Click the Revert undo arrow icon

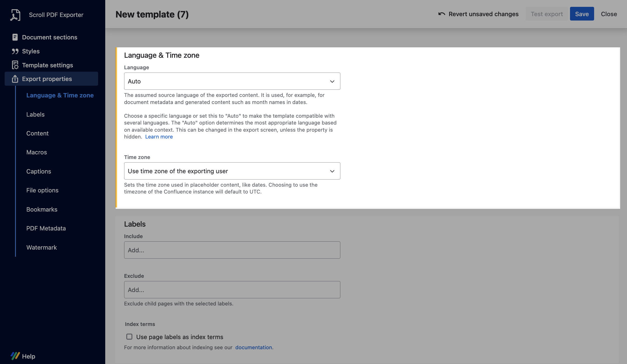(441, 14)
